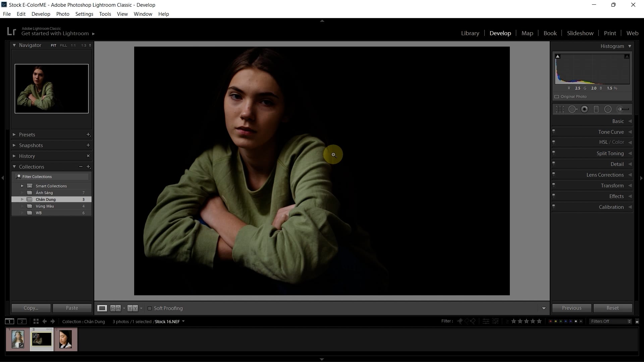Toggle HSL / Color panel switch
The width and height of the screenshot is (644, 362).
553,142
